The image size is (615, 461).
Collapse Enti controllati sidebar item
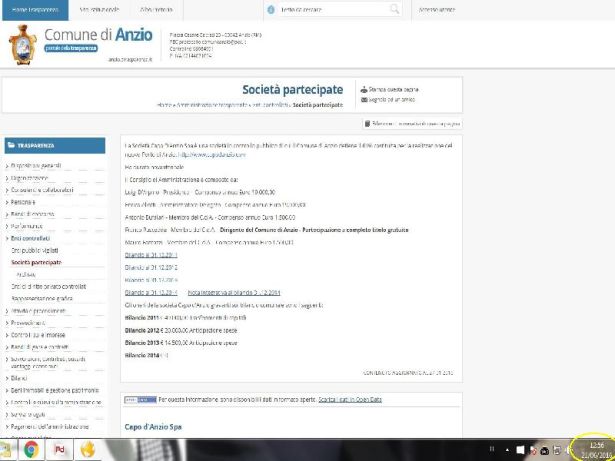click(30, 239)
